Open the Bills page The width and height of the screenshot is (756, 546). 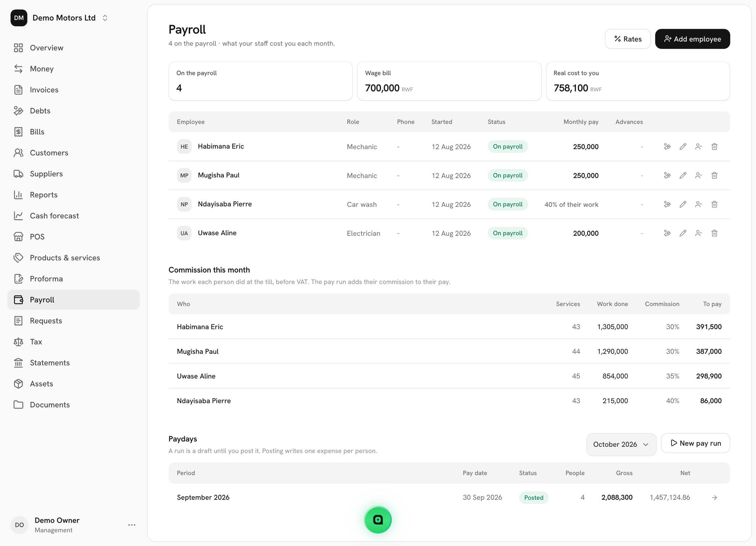tap(73, 132)
